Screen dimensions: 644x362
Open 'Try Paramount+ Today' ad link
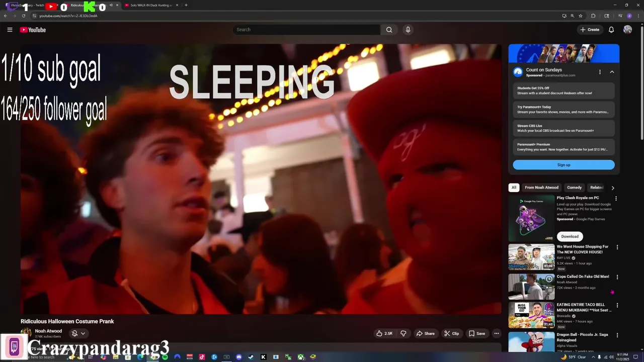(563, 109)
